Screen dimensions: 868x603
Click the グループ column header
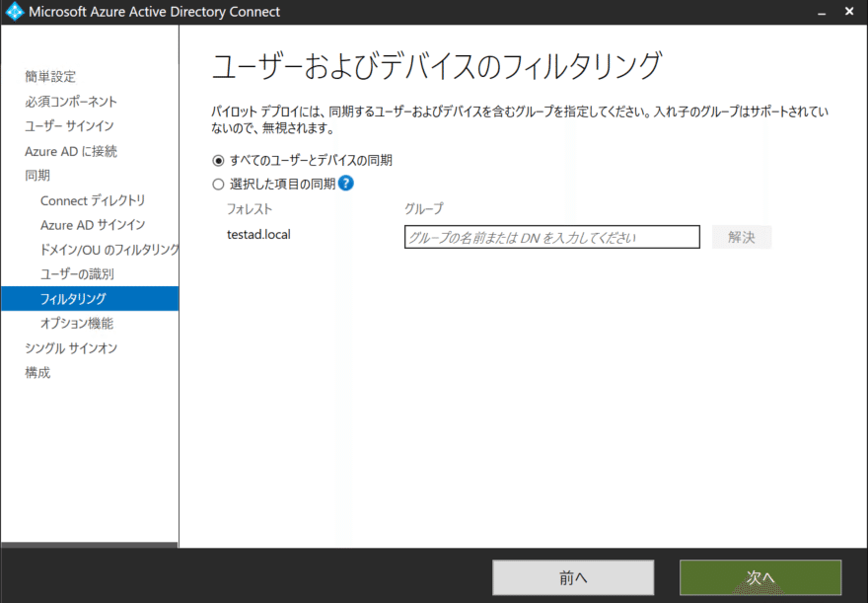tap(424, 209)
